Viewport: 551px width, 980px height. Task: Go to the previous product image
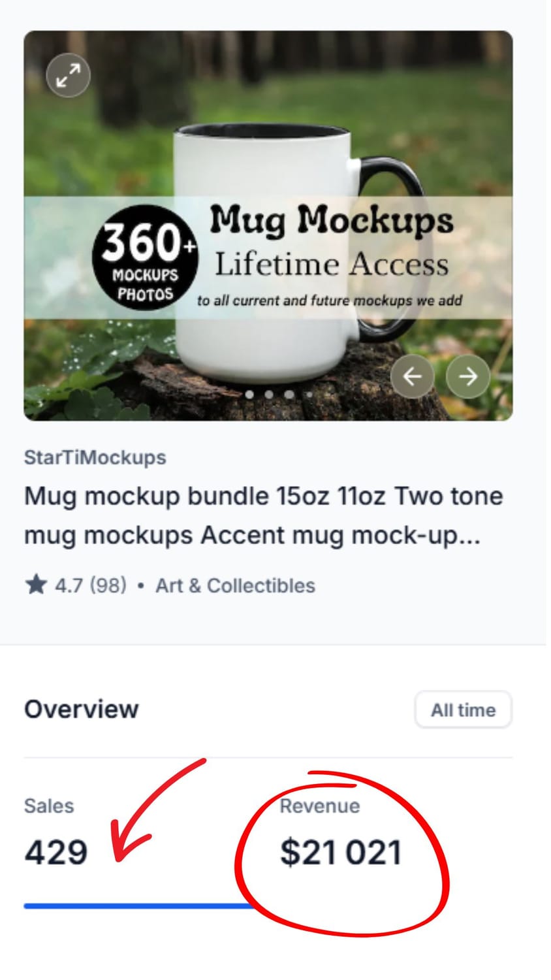point(413,376)
